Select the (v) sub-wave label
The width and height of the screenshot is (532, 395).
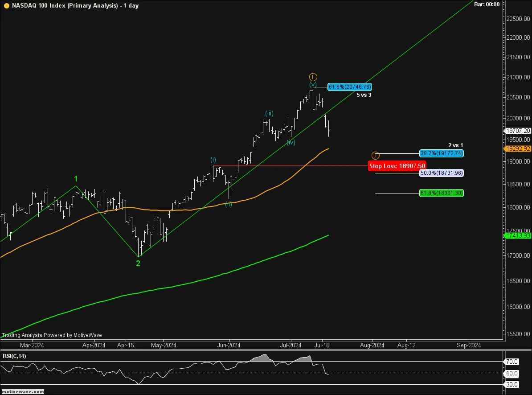click(313, 84)
